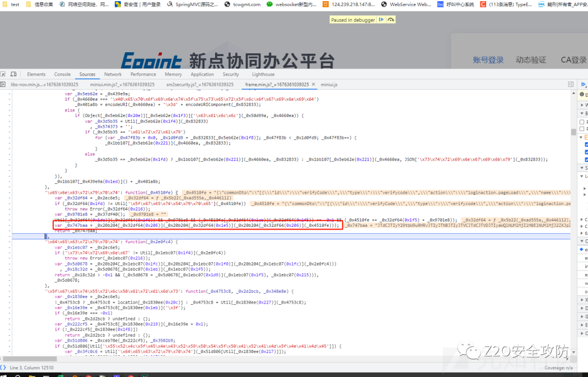This screenshot has width=588, height=377.
Task: Pretty-print the source with the braces icon
Action: point(3,368)
